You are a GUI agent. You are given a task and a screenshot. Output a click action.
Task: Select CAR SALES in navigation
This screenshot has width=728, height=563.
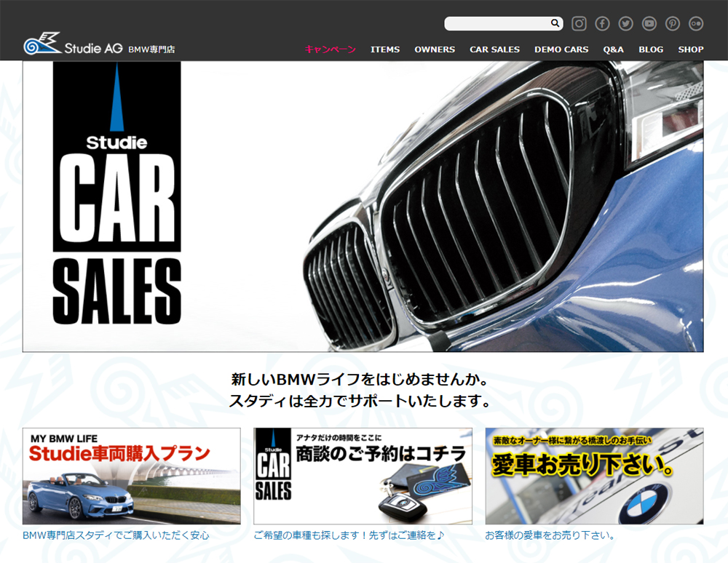pos(494,49)
